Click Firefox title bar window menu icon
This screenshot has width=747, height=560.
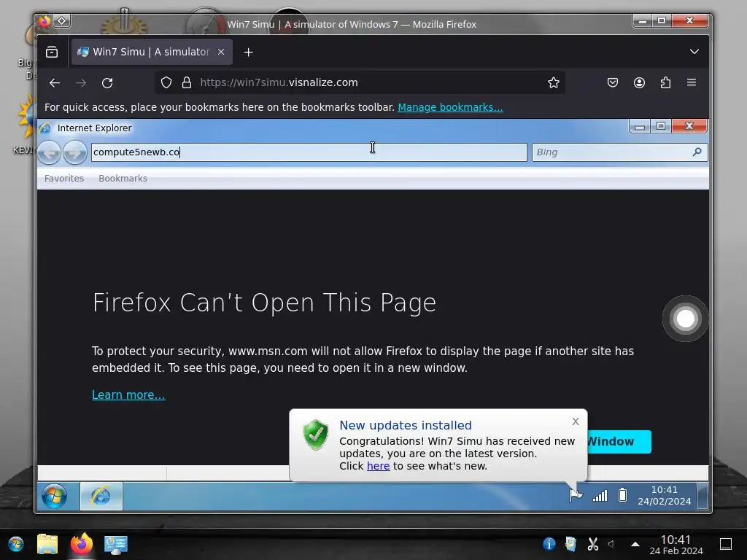(x=44, y=21)
